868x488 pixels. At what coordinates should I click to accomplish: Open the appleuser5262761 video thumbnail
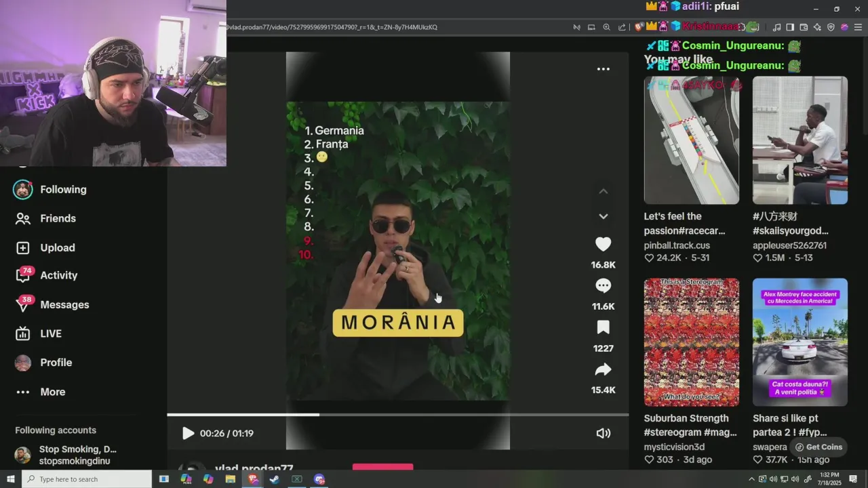pos(800,140)
